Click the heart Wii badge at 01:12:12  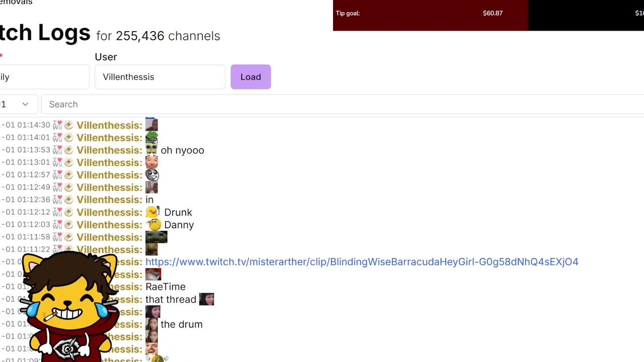(57, 212)
